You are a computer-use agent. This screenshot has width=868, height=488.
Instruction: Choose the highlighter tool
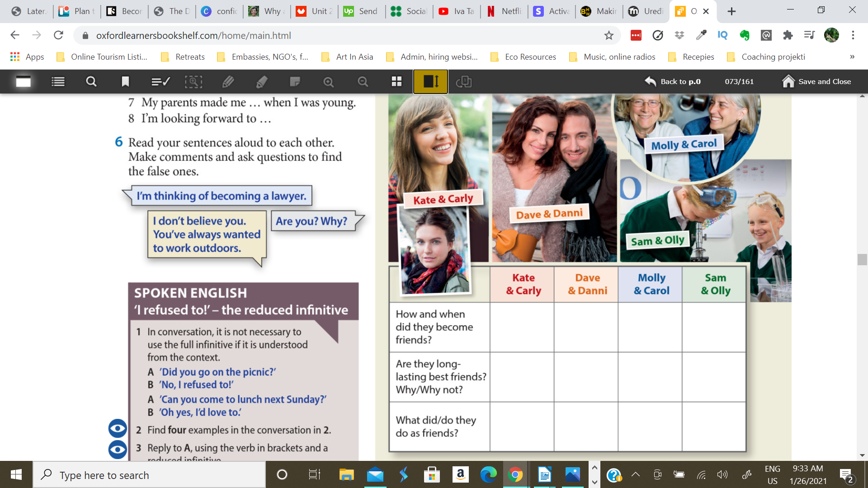(262, 82)
